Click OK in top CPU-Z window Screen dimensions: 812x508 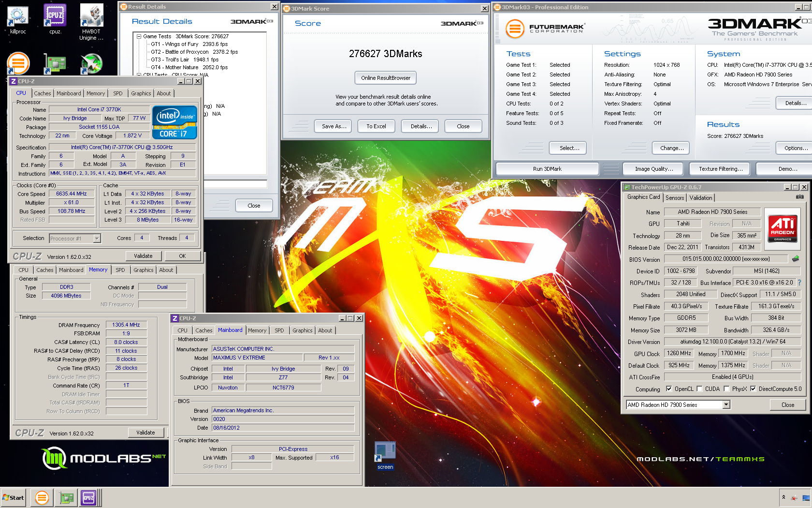tap(182, 256)
